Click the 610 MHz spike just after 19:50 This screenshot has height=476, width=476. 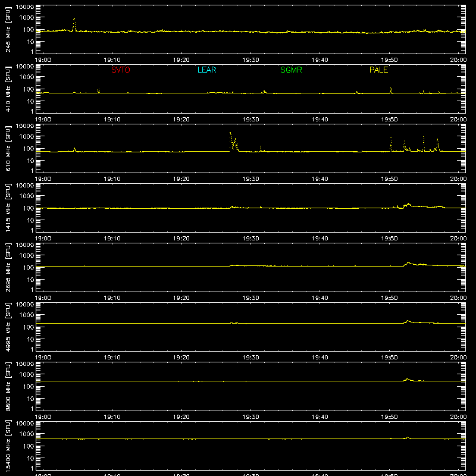coord(391,144)
